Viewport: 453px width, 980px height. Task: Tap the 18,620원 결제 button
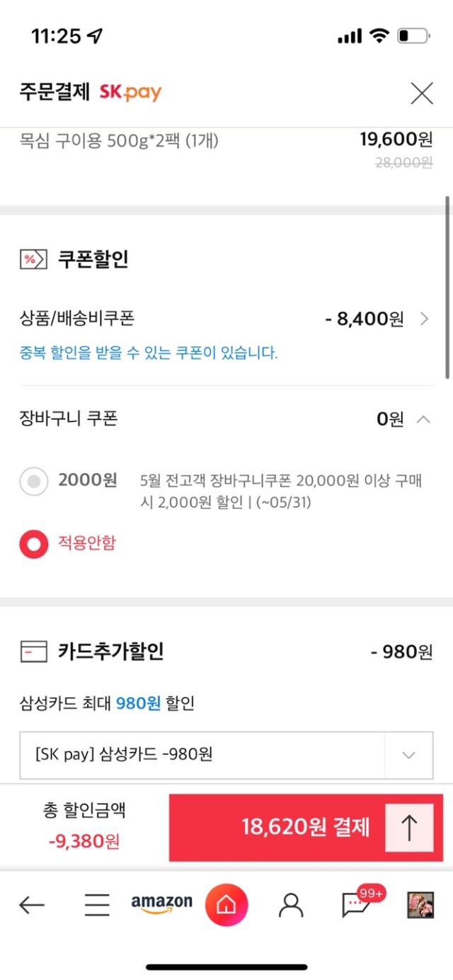coord(306,827)
